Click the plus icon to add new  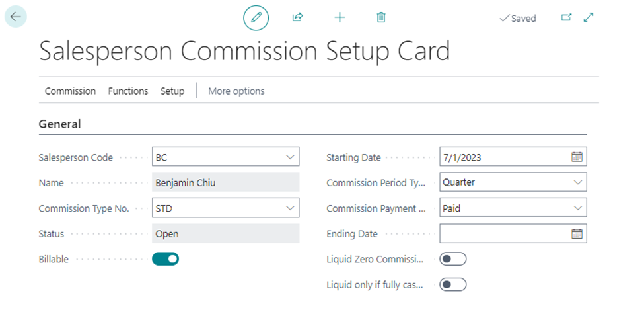pyautogui.click(x=340, y=17)
